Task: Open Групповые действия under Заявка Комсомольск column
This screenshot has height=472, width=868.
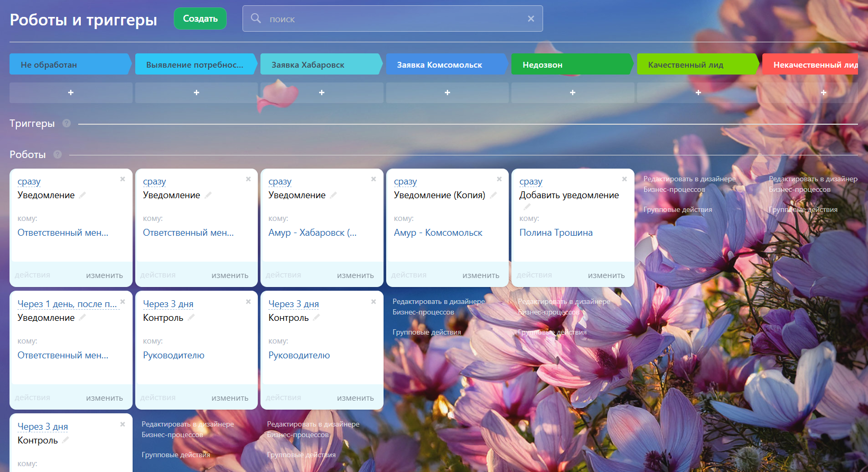Action: 427,332
